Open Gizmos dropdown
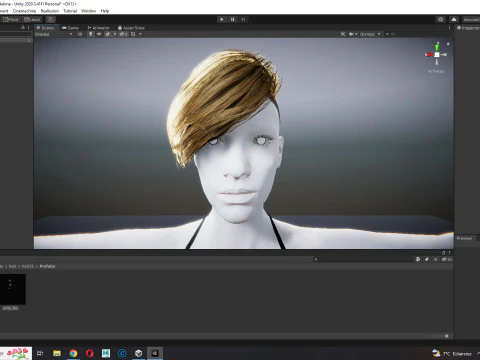This screenshot has height=360, width=480. 370,34
